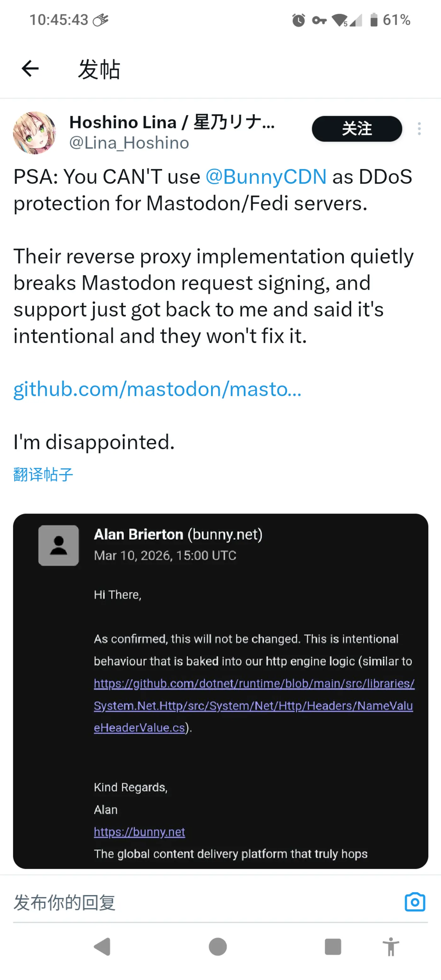Open the @BunnyCDN mention link

[x=265, y=177]
